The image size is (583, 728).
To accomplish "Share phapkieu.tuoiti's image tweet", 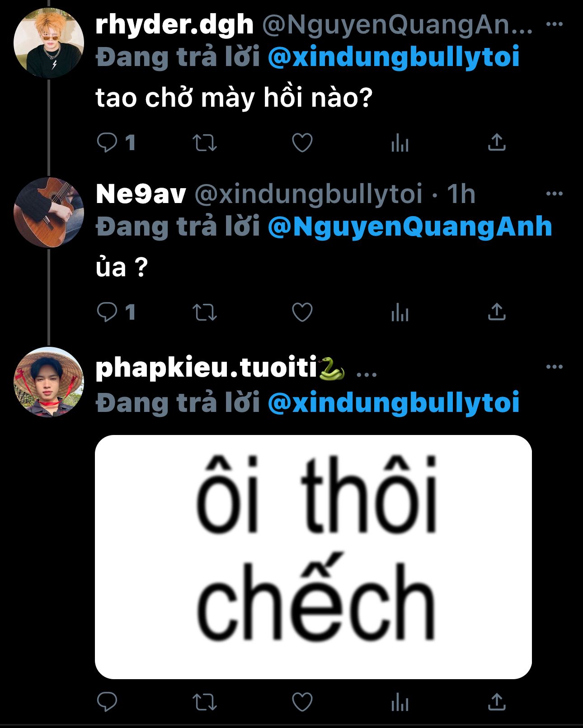I will [497, 702].
